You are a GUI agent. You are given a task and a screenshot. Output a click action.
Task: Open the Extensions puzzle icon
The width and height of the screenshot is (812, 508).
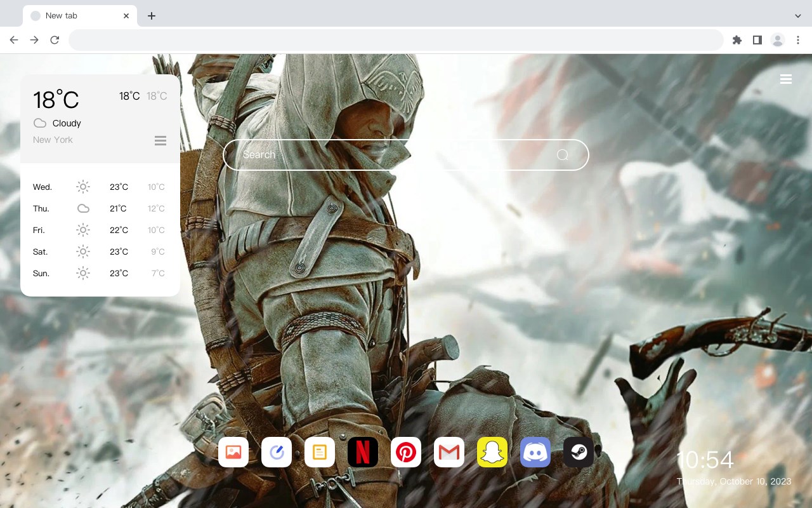737,40
